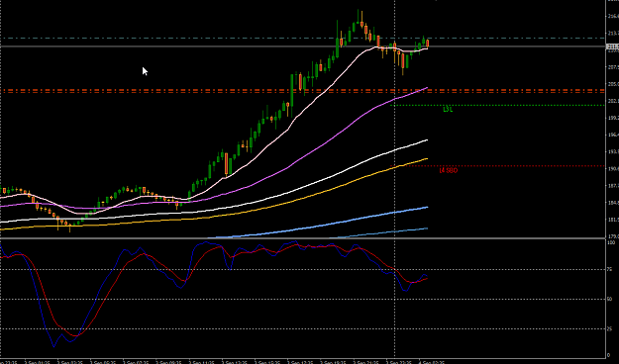Select the red dotted L4 level line
Screen dimensions: 619x364
pyautogui.click(x=497, y=166)
